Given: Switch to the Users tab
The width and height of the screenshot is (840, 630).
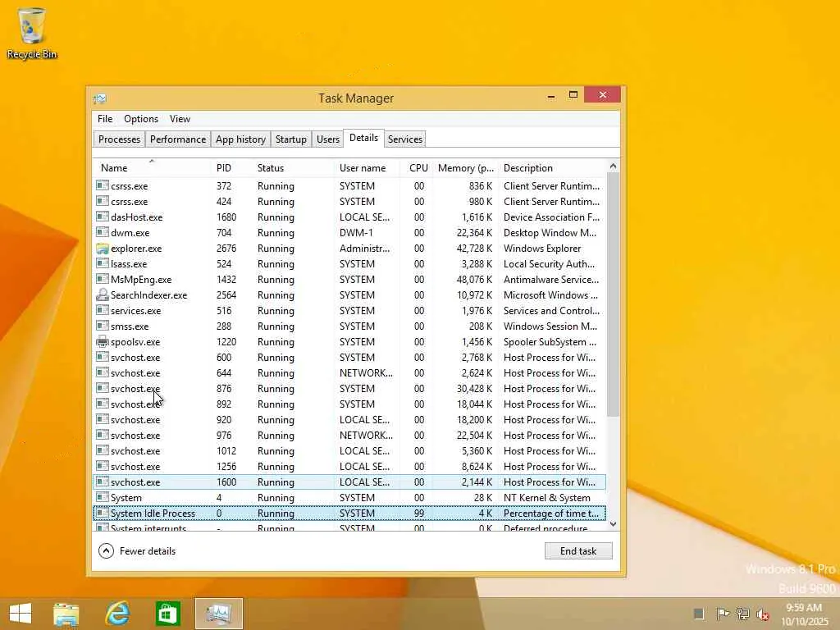Looking at the screenshot, I should click(x=328, y=139).
